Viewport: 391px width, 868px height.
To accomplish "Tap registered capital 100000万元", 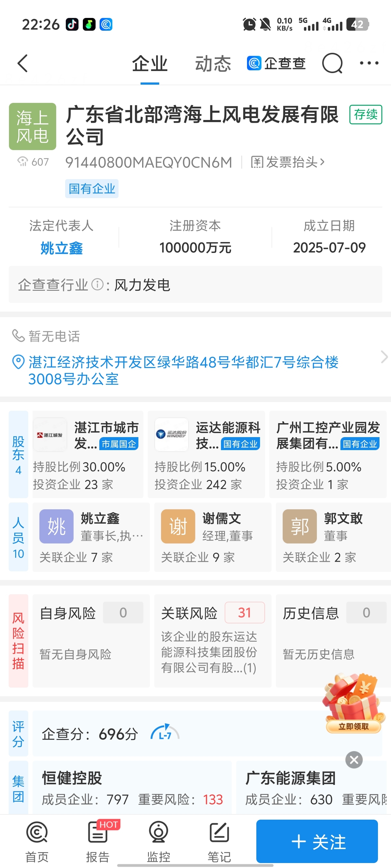I will pos(195,248).
